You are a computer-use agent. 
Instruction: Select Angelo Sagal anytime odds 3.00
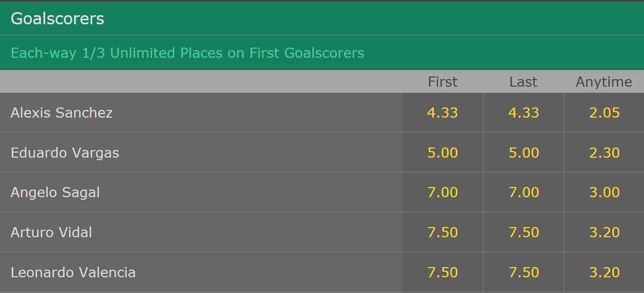click(x=604, y=192)
